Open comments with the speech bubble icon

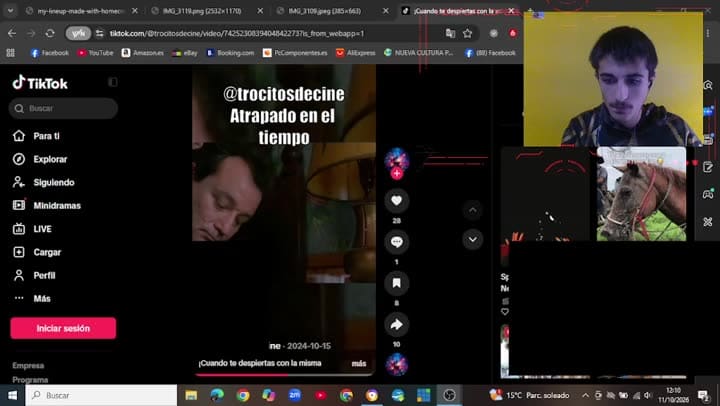pyautogui.click(x=397, y=242)
